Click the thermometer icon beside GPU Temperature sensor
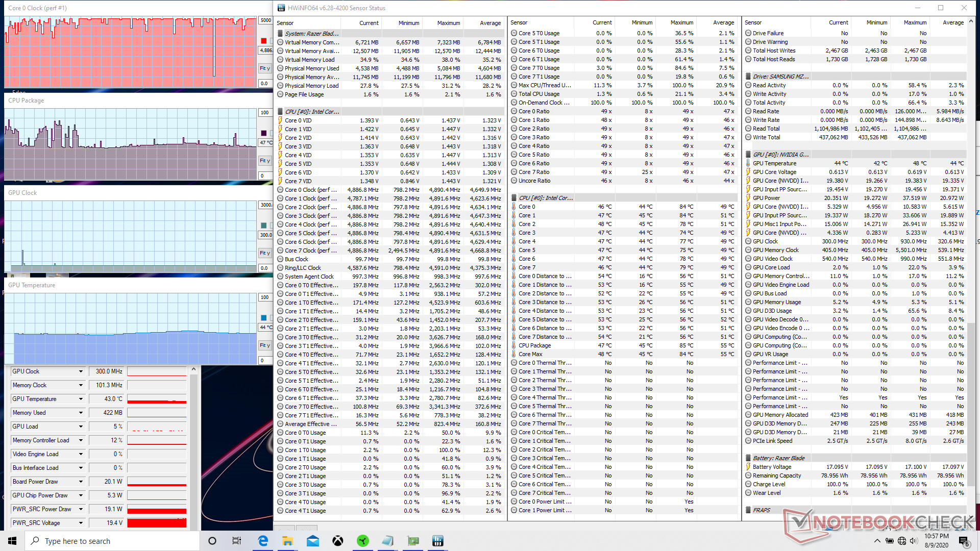This screenshot has height=551, width=980. pyautogui.click(x=748, y=163)
